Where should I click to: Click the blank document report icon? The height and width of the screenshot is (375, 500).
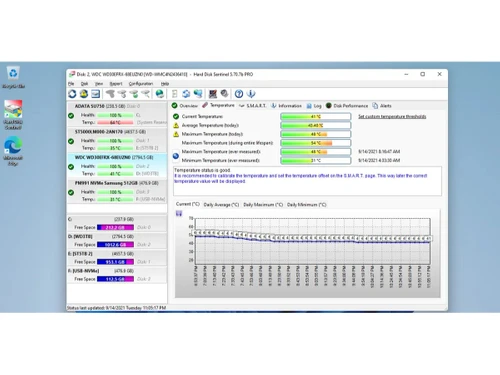tap(174, 94)
